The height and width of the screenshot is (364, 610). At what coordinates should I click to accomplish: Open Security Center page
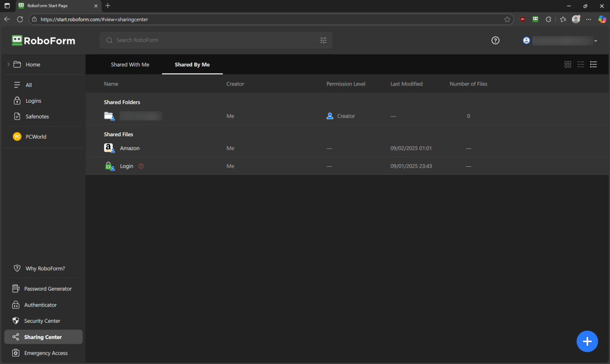(43, 321)
